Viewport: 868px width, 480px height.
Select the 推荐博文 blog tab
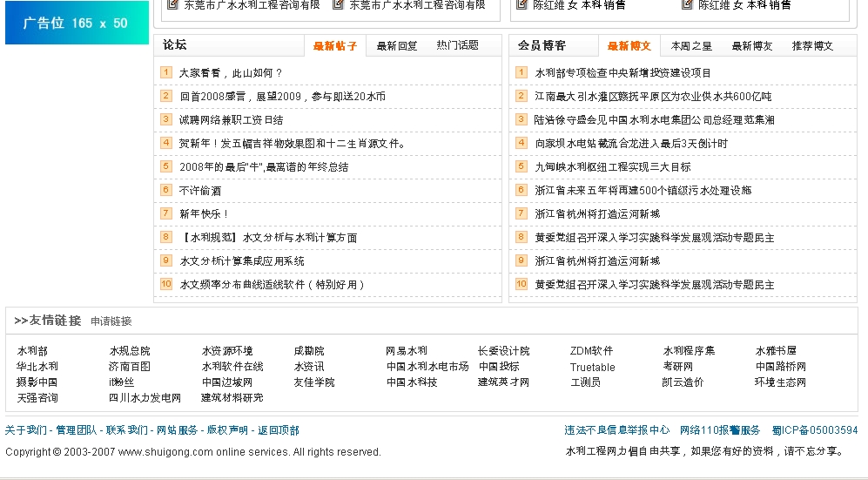coord(812,46)
